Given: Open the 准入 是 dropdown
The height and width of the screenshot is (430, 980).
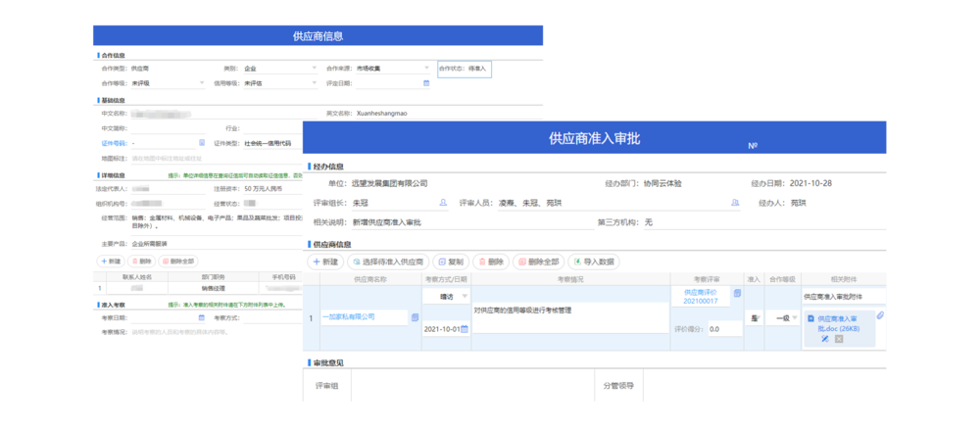Looking at the screenshot, I should (754, 318).
